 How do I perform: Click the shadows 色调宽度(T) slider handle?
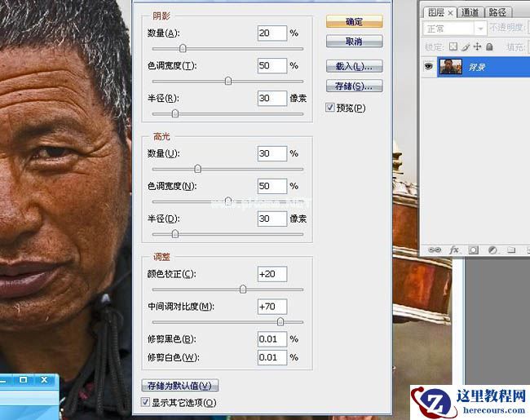tap(228, 81)
